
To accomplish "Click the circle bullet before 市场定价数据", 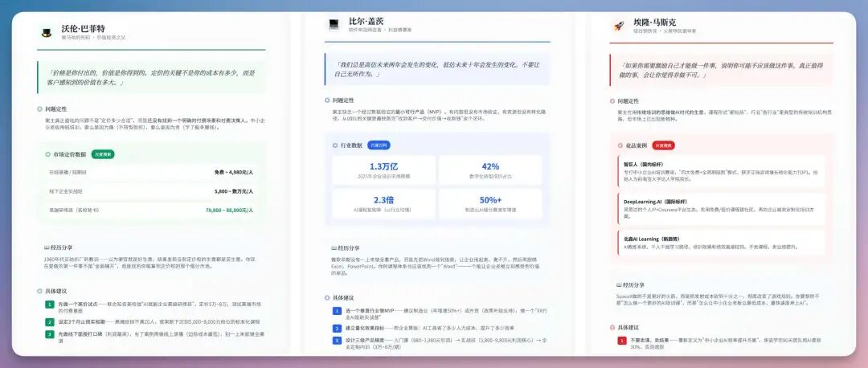I will click(x=47, y=154).
